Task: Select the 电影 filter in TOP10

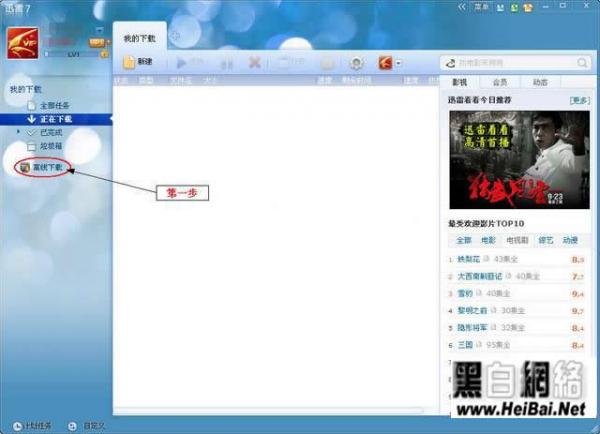Action: click(488, 240)
